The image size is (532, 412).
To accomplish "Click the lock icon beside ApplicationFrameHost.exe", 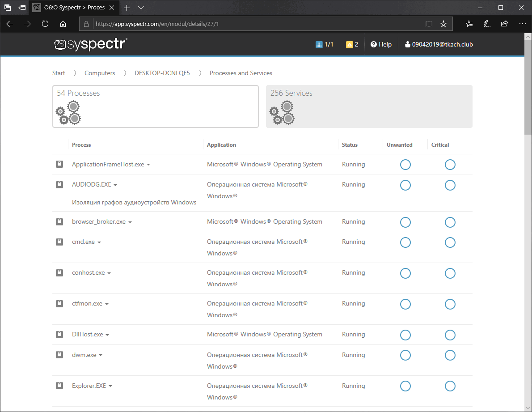I will pos(59,164).
